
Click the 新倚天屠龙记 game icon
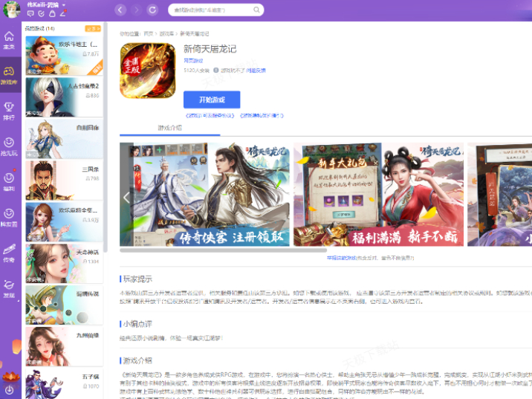click(148, 71)
